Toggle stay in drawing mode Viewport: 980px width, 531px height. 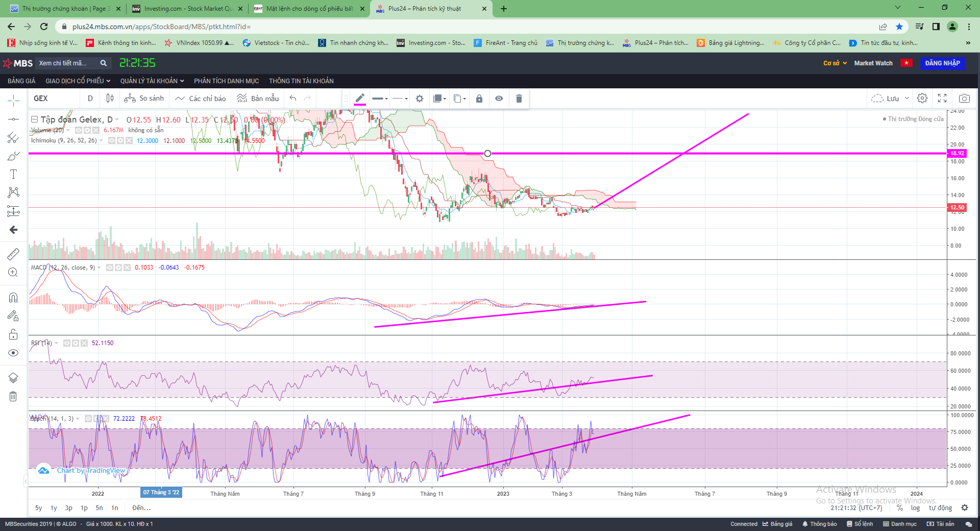[x=13, y=316]
